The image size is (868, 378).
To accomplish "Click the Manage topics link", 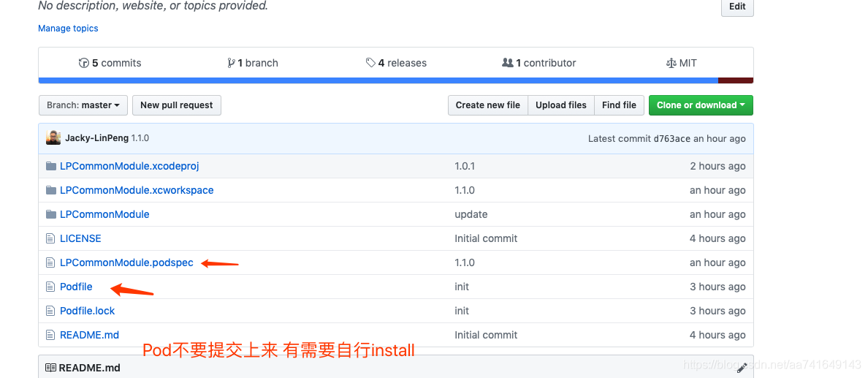I will [68, 29].
